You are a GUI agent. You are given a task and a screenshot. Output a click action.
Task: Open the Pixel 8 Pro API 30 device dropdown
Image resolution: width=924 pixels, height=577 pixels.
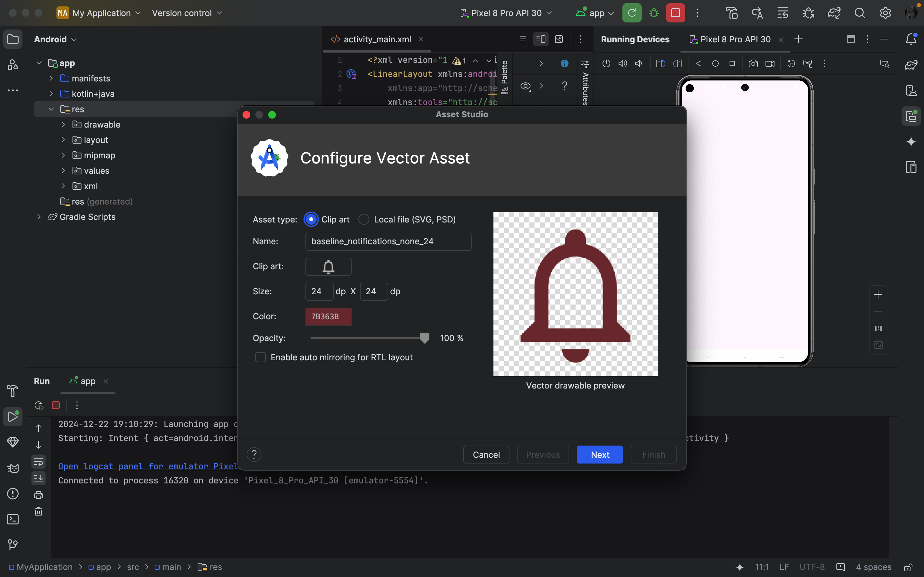click(506, 13)
